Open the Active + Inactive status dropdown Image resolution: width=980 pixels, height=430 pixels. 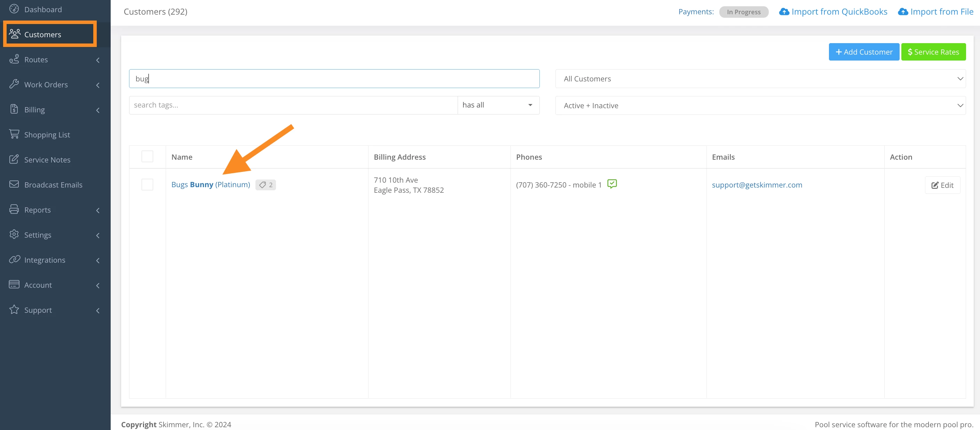click(760, 105)
